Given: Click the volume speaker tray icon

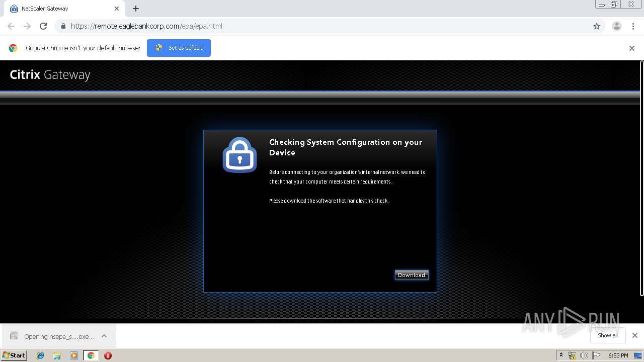Looking at the screenshot, I should coord(584,355).
